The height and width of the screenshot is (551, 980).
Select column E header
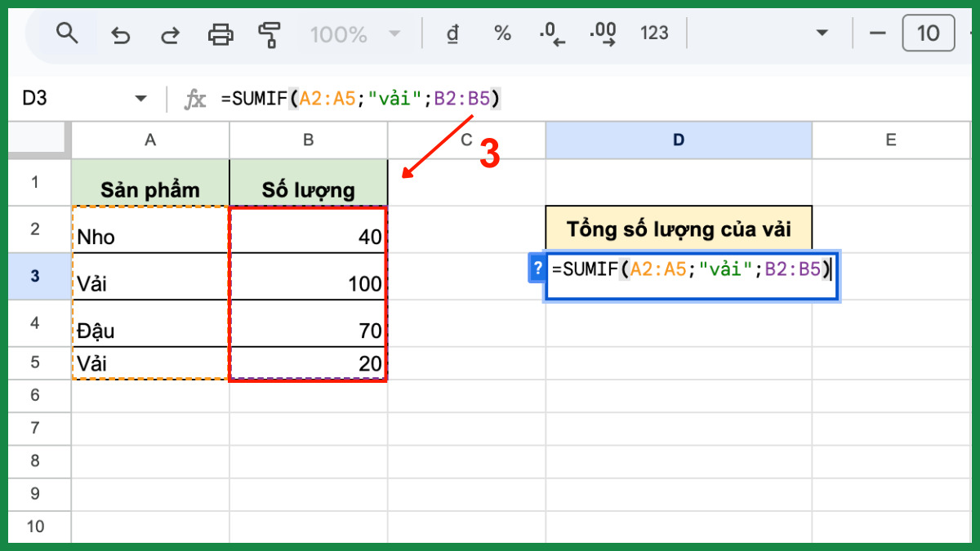click(890, 140)
